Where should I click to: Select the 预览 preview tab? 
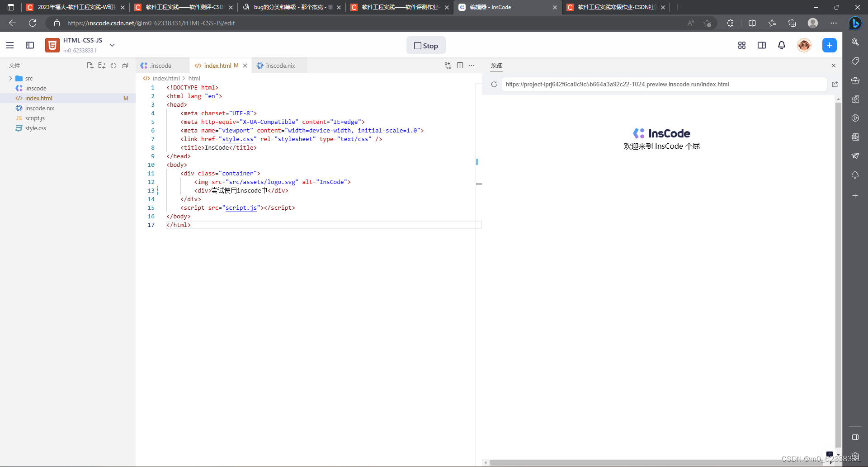(496, 66)
